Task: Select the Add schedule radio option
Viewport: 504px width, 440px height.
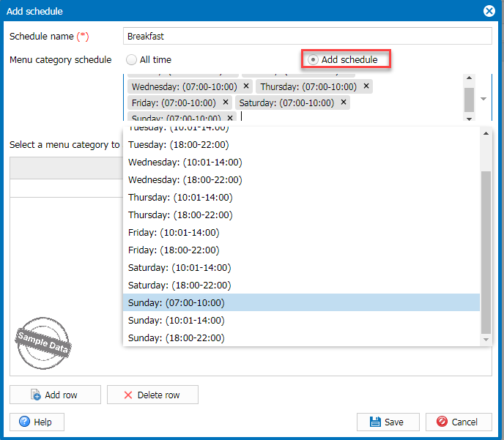Action: [314, 59]
